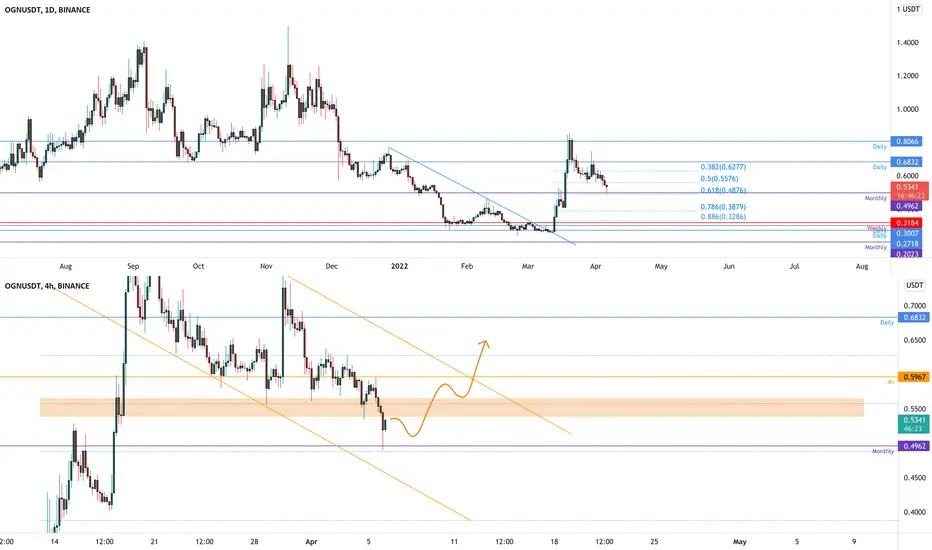Click the 0.5(0.5576) Fibonacci label
Screen dimensions: 932x550
point(719,178)
